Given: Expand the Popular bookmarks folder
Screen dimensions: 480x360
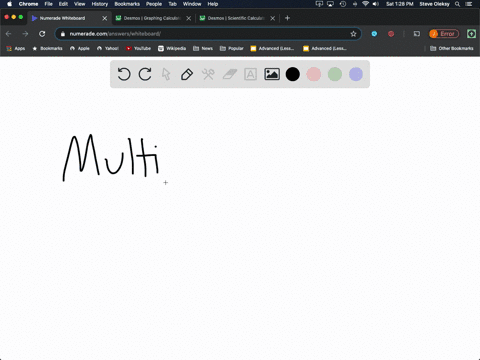Looking at the screenshot, I should [232, 48].
